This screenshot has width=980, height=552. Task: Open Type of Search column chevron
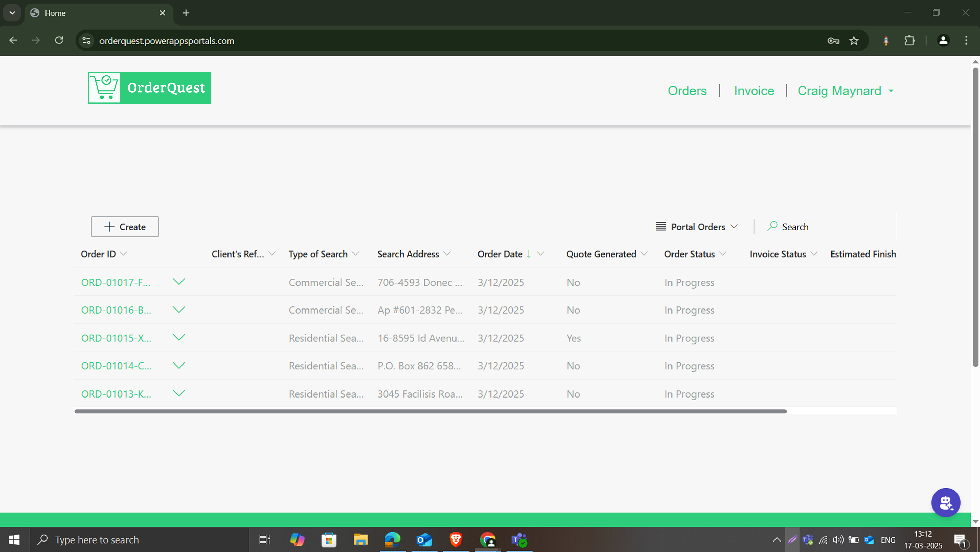coord(356,254)
